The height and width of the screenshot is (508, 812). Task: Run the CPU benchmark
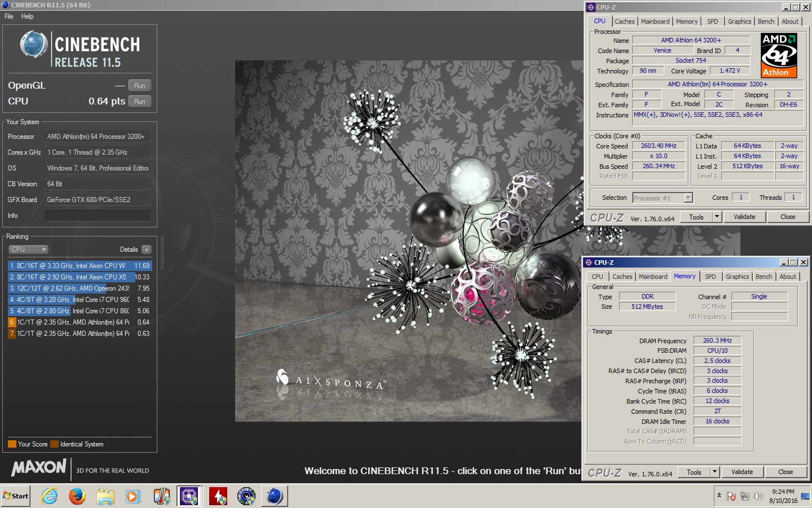click(140, 102)
